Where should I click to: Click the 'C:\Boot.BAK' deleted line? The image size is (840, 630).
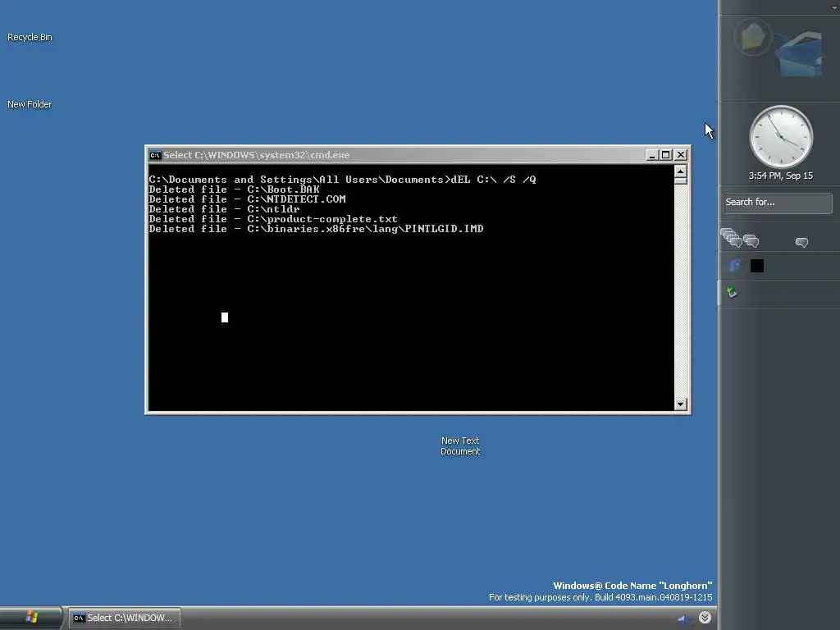pos(234,189)
